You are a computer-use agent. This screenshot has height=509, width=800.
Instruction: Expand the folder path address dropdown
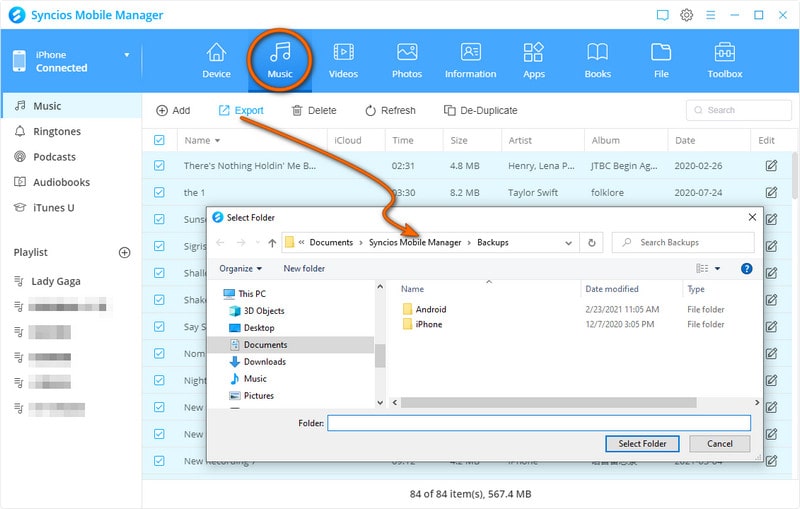tap(569, 242)
